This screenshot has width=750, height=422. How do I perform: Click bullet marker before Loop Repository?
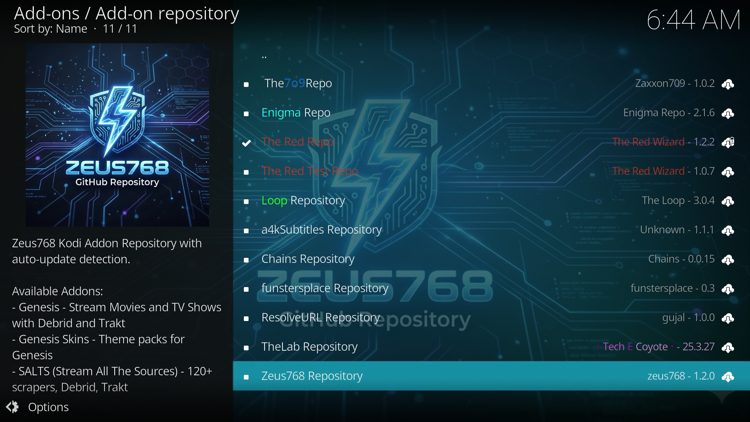click(x=246, y=201)
